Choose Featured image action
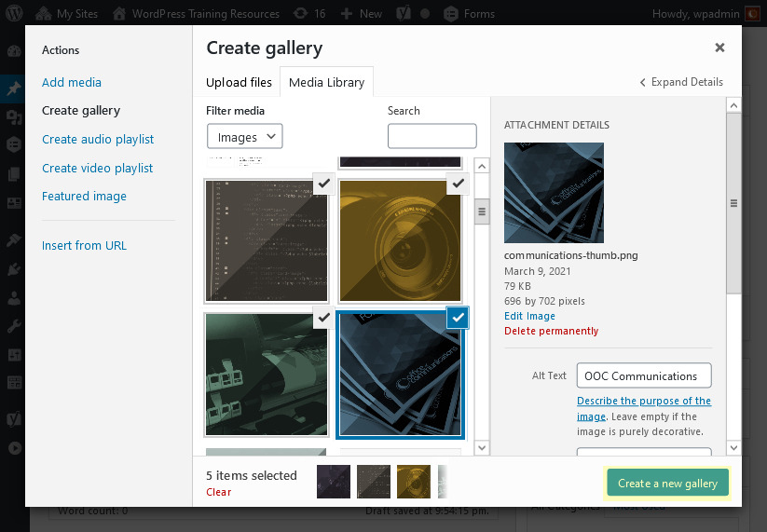Image resolution: width=767 pixels, height=532 pixels. (x=84, y=196)
